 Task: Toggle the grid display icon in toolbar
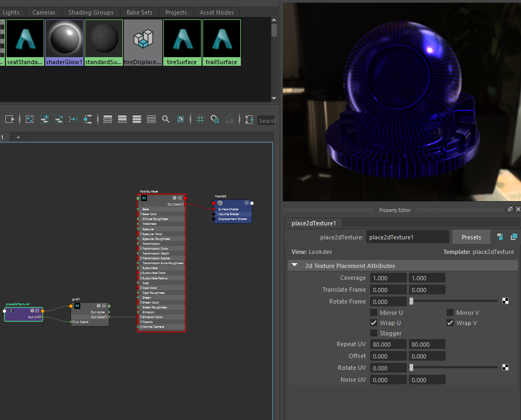200,119
